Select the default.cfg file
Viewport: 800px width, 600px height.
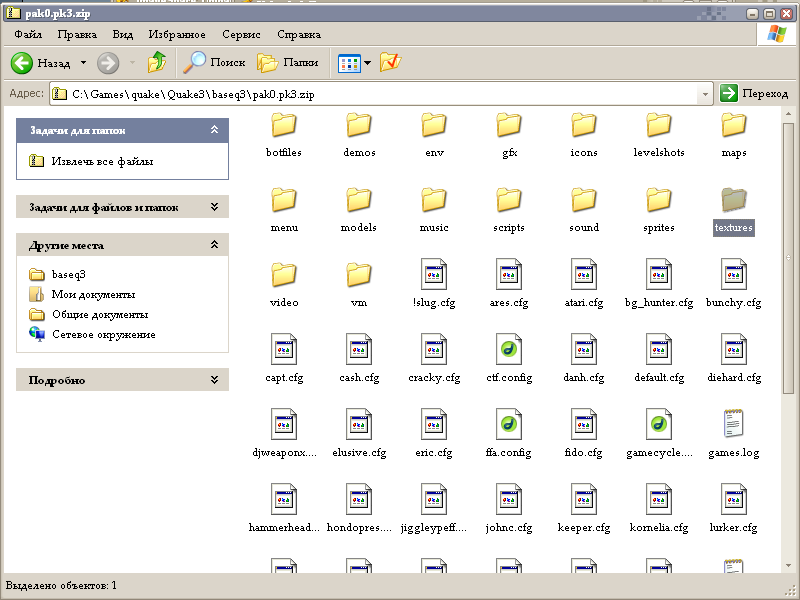(x=658, y=349)
